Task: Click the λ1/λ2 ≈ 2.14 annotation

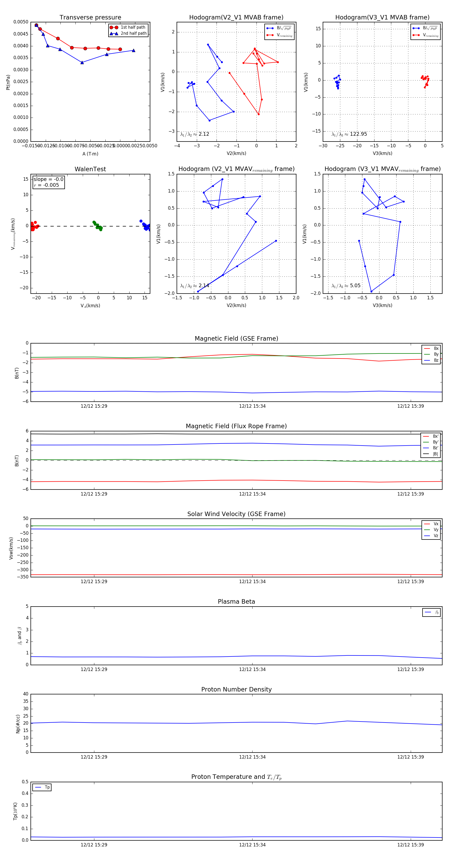Action: [x=194, y=286]
